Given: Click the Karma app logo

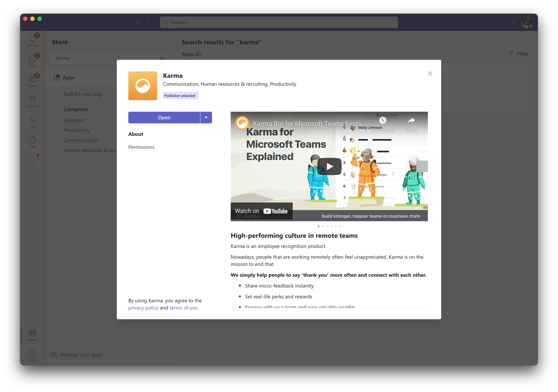Looking at the screenshot, I should (x=143, y=86).
